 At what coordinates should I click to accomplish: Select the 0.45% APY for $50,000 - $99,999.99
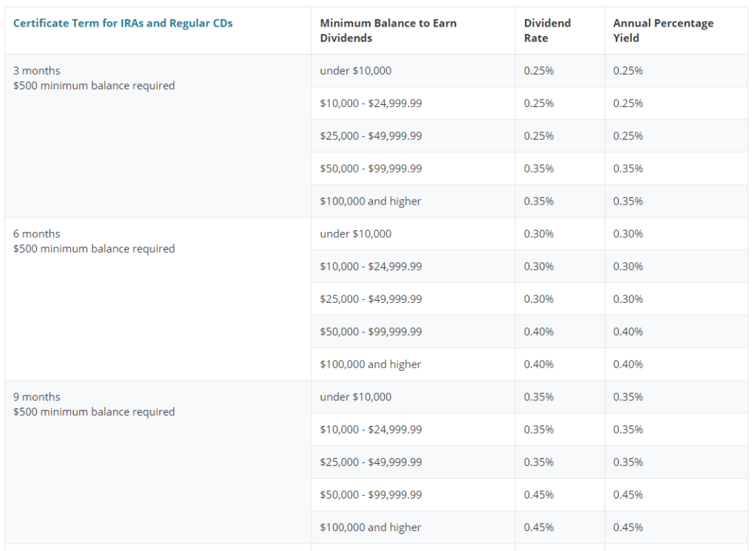point(627,494)
